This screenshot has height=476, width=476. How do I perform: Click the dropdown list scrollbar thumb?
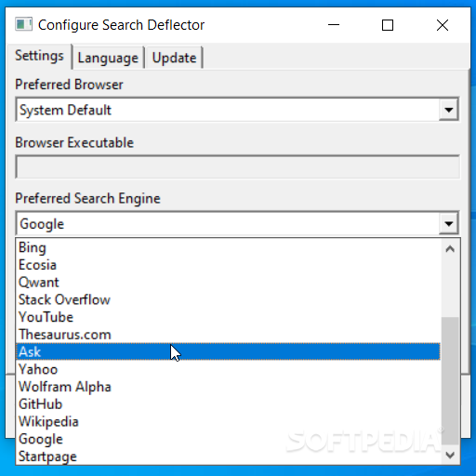point(450,381)
